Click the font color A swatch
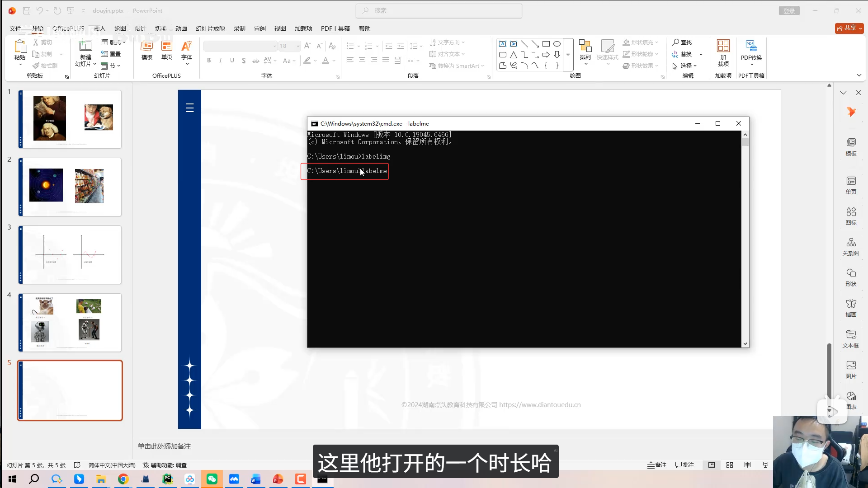The height and width of the screenshot is (488, 868). pos(325,61)
